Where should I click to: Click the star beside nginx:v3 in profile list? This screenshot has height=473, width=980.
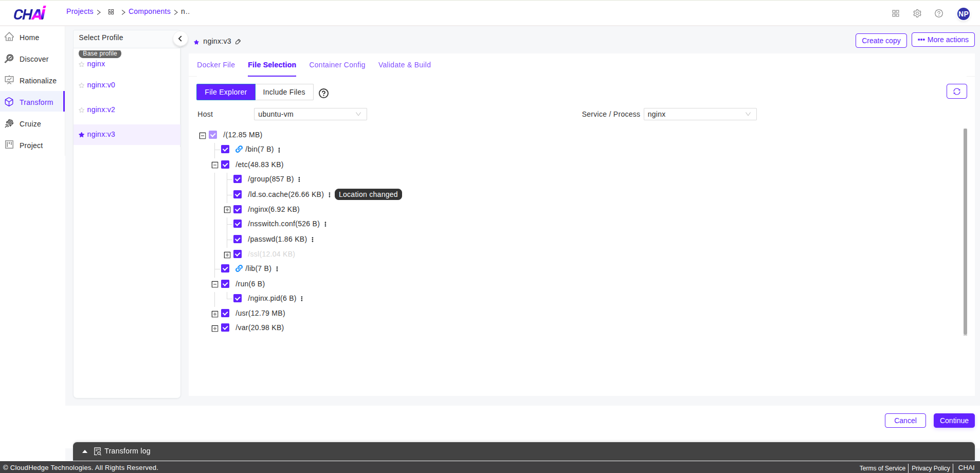coord(82,135)
